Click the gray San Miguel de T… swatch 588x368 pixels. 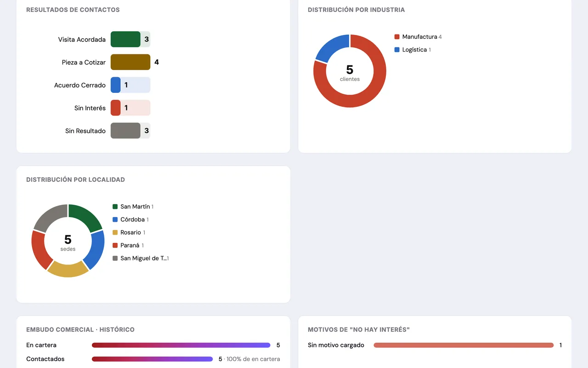coord(115,258)
